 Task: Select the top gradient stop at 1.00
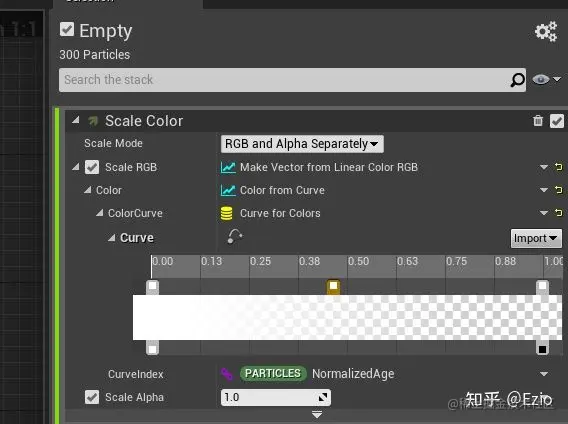[x=542, y=286]
